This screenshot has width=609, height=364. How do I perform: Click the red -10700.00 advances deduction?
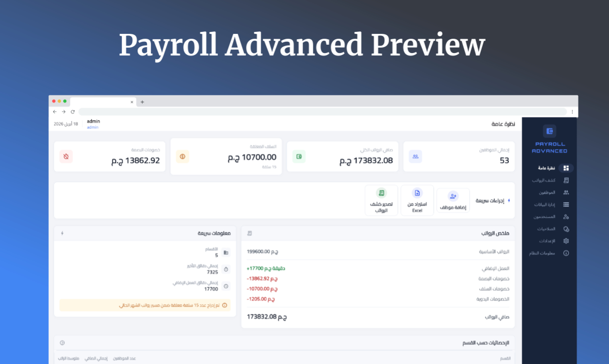coord(262,289)
